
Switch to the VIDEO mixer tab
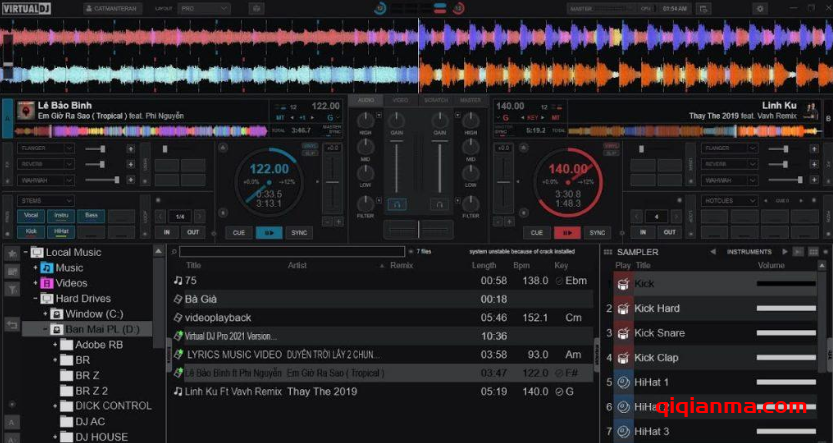click(x=400, y=101)
